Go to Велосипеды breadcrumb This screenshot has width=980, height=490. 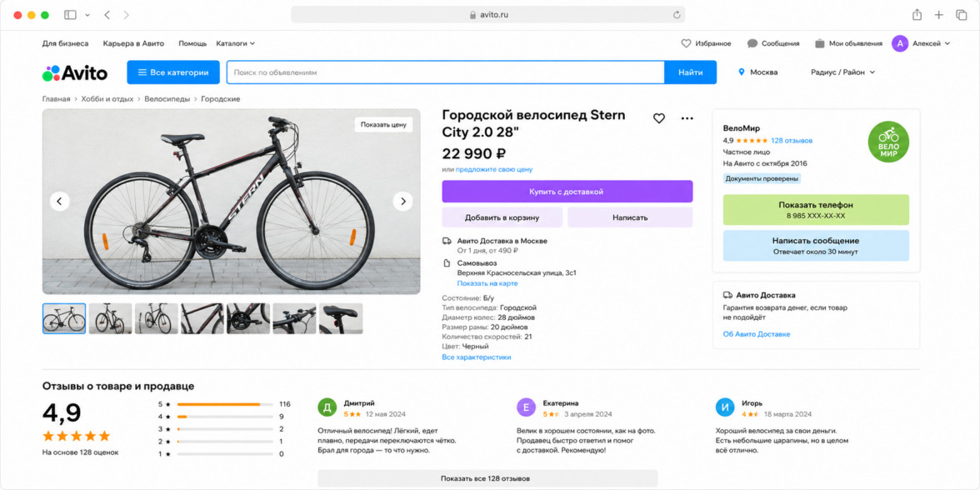(x=167, y=98)
